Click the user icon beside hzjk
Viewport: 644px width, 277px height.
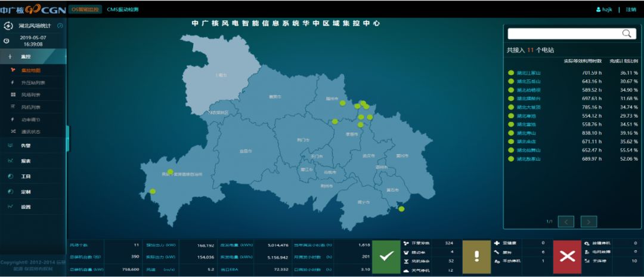598,10
